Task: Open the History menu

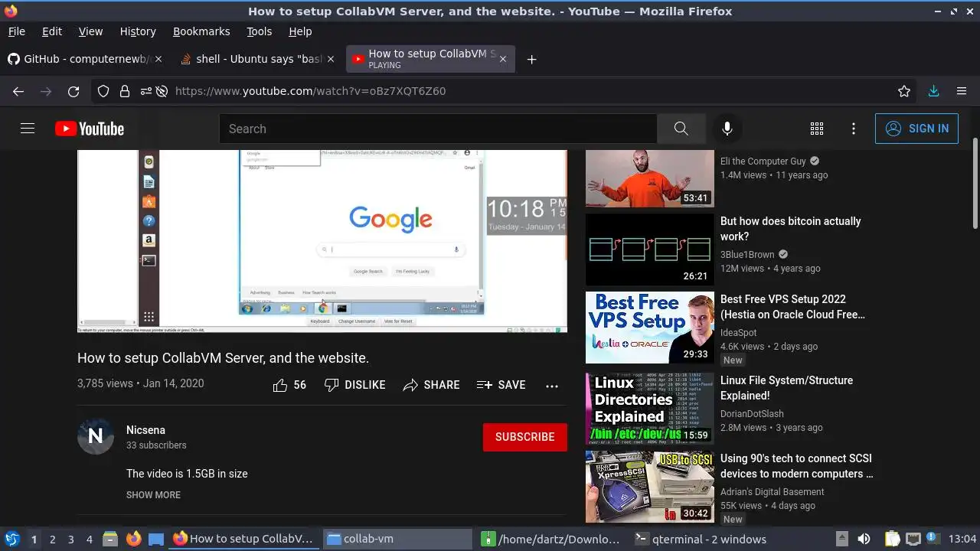Action: pyautogui.click(x=138, y=31)
